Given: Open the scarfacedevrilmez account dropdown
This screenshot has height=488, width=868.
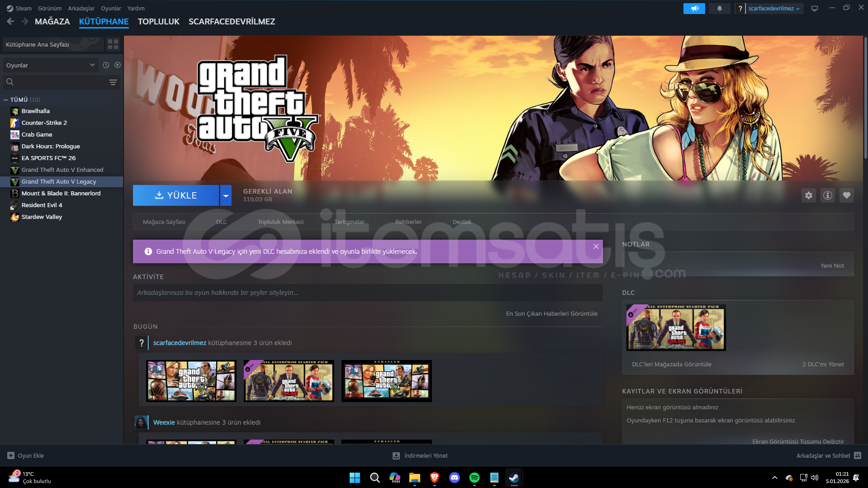Looking at the screenshot, I should coord(774,9).
